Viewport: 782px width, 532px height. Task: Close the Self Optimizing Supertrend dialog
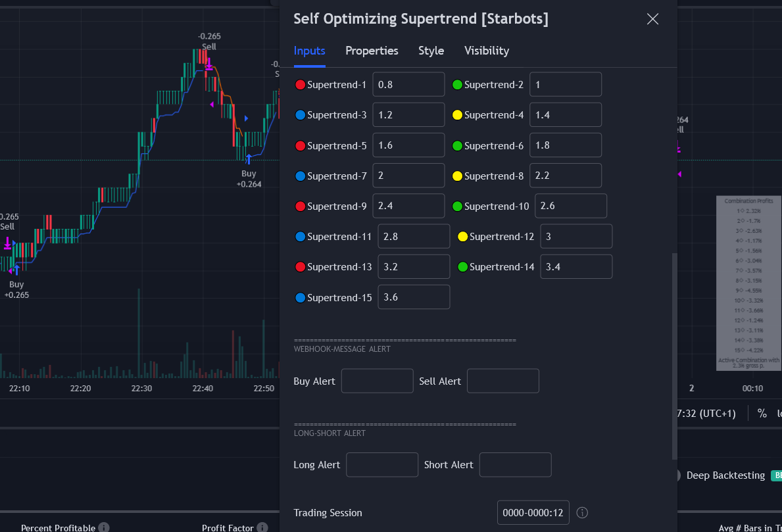[x=652, y=19]
